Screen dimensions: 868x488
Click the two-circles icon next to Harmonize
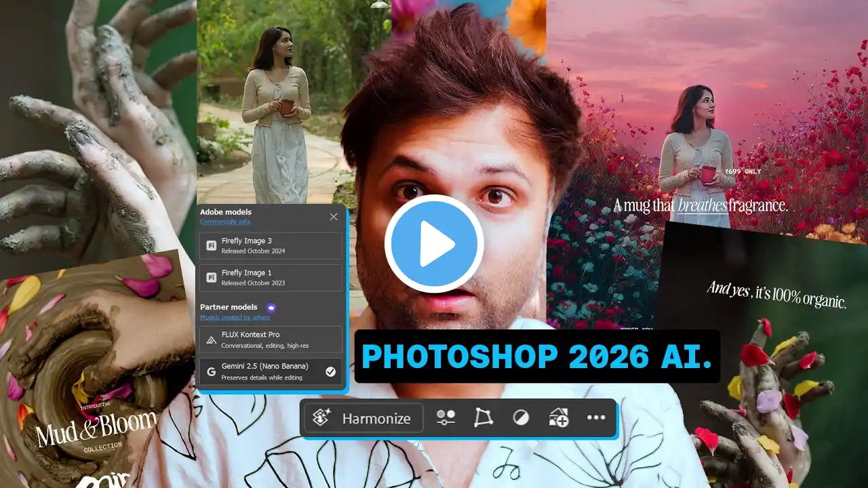click(446, 418)
